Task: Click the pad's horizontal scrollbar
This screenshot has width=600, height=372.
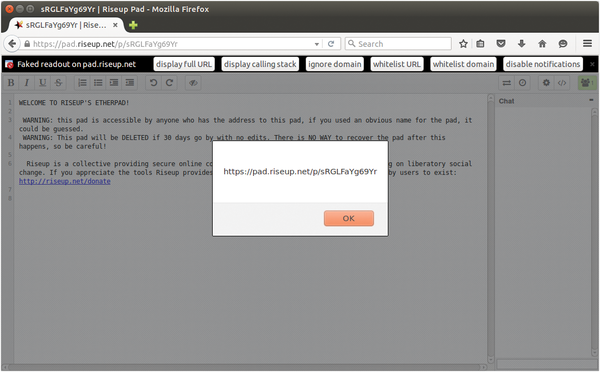Action: pyautogui.click(x=245, y=367)
